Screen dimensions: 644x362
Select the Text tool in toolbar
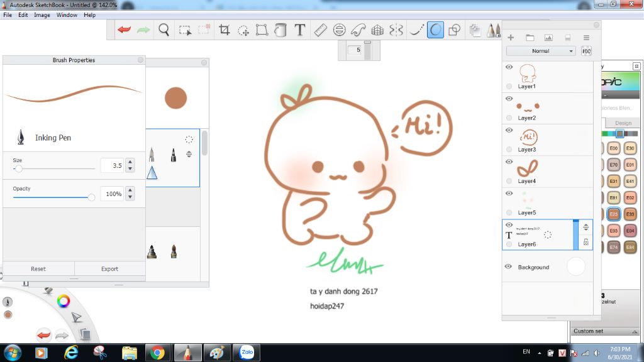click(300, 30)
